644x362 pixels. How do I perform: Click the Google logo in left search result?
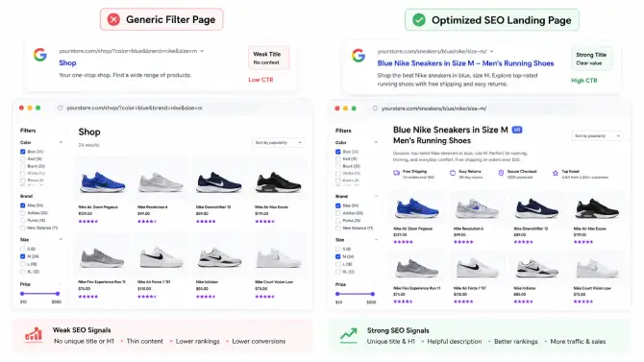[x=40, y=55]
